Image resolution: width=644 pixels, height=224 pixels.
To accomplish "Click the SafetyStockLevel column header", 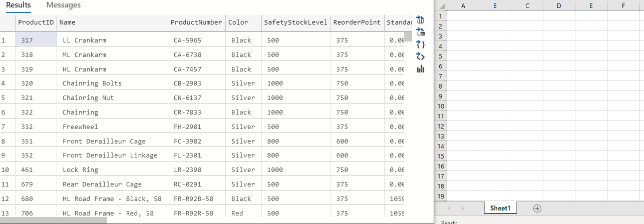I will coord(295,22).
